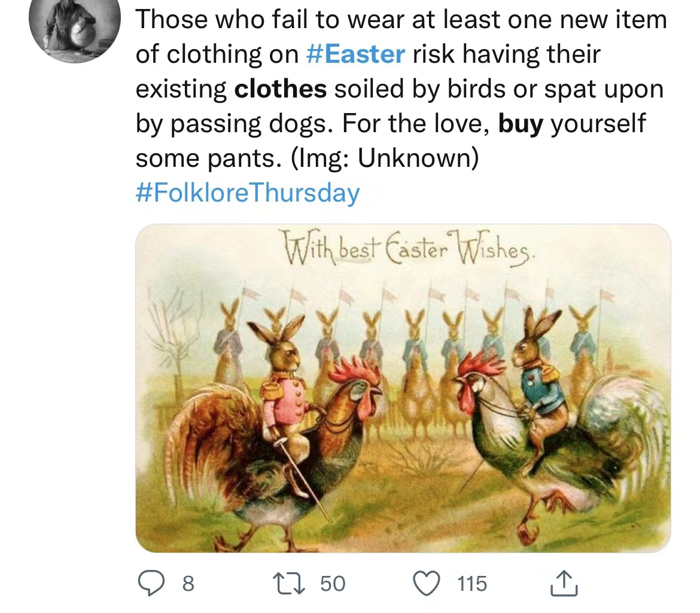The image size is (700, 613).
Task: Click the bold word buy
Action: click(x=521, y=124)
